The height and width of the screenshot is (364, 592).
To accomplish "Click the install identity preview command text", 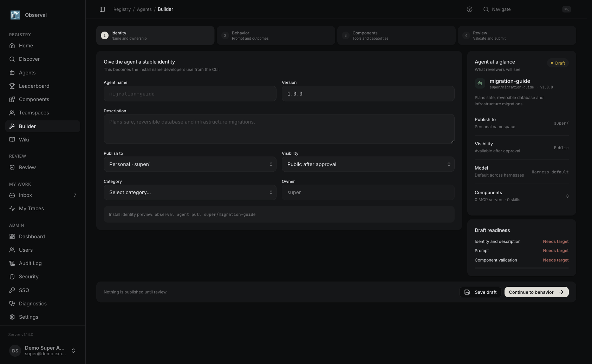I will 205,214.
